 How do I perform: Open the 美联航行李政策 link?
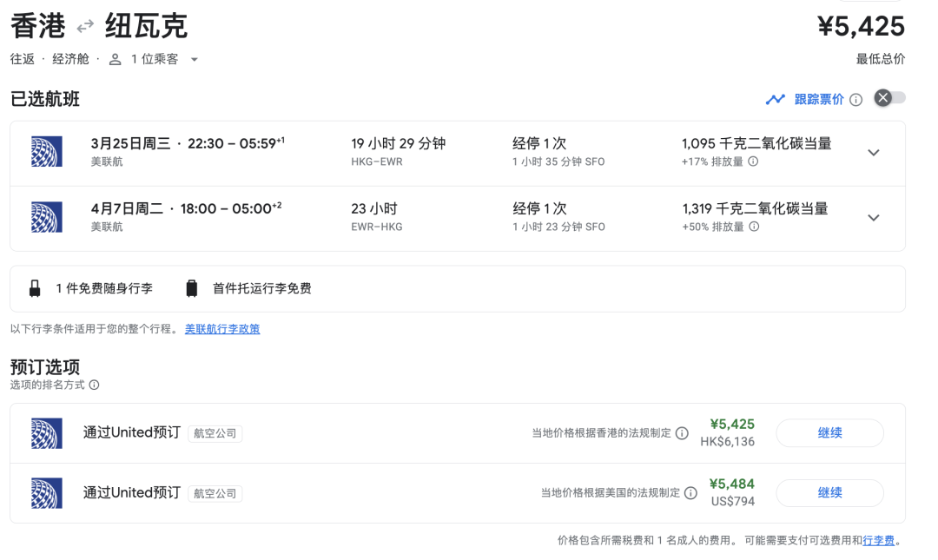coord(222,329)
